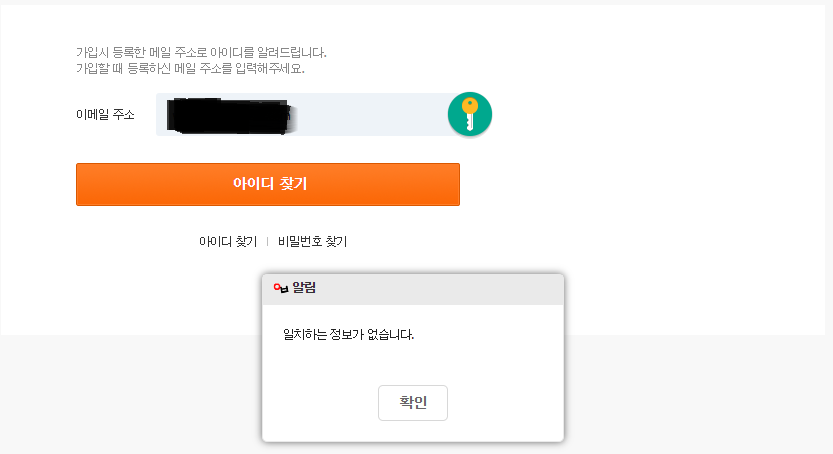833x454 pixels.
Task: Go to the 비밀번호 찾기 link
Action: click(x=312, y=241)
